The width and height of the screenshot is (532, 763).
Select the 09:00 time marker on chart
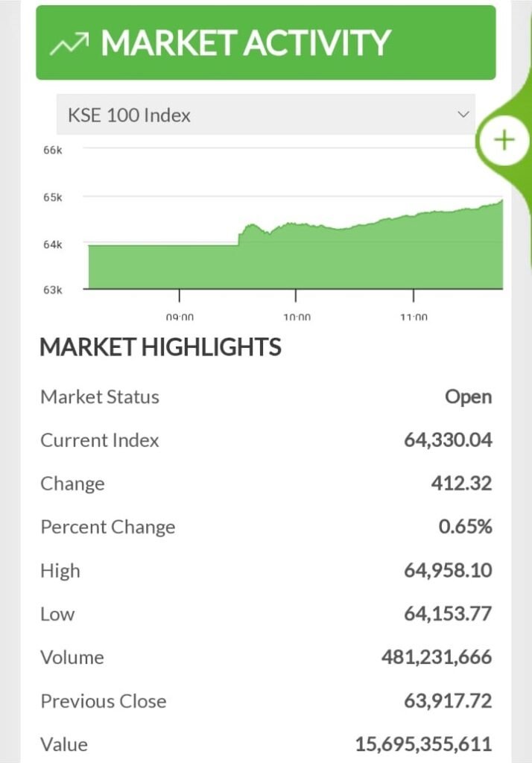click(180, 317)
